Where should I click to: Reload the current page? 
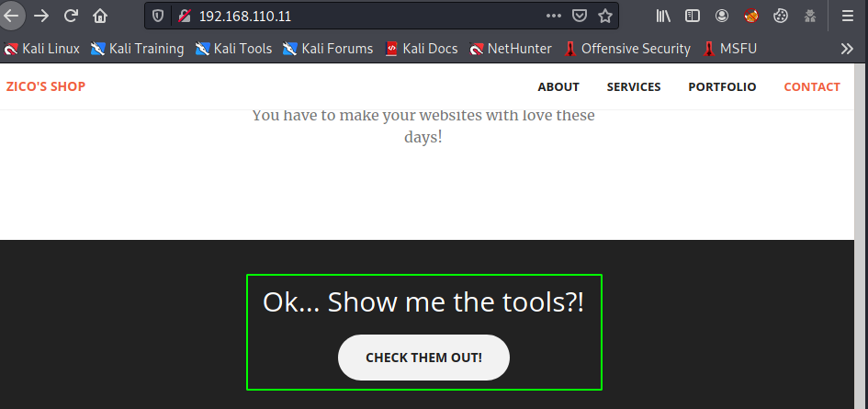(71, 16)
